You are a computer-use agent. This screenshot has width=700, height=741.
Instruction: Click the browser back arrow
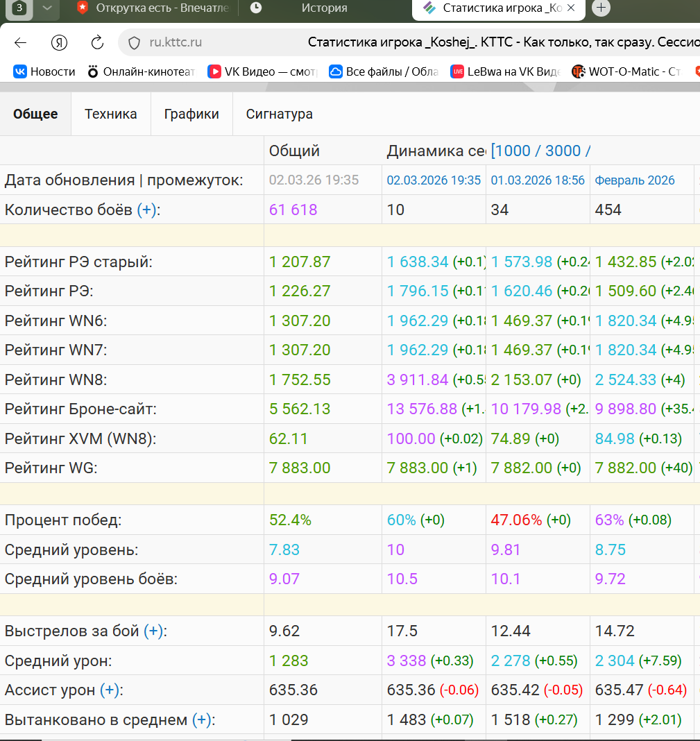(20, 42)
